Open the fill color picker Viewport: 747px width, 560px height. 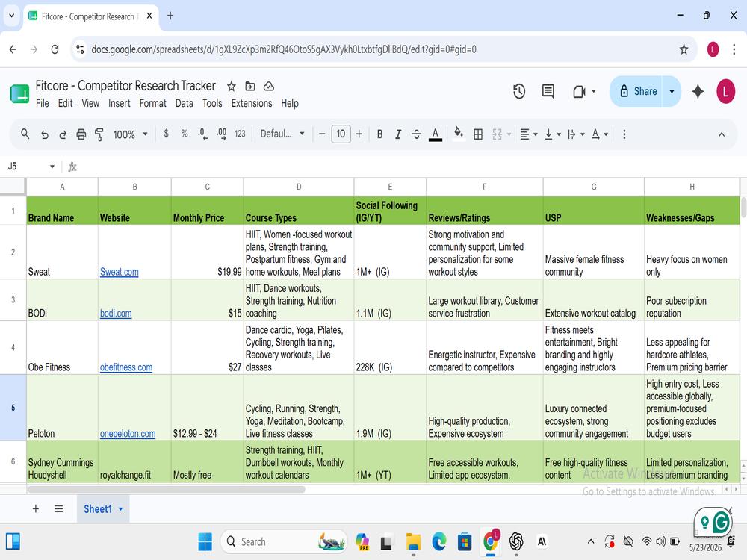pos(459,134)
